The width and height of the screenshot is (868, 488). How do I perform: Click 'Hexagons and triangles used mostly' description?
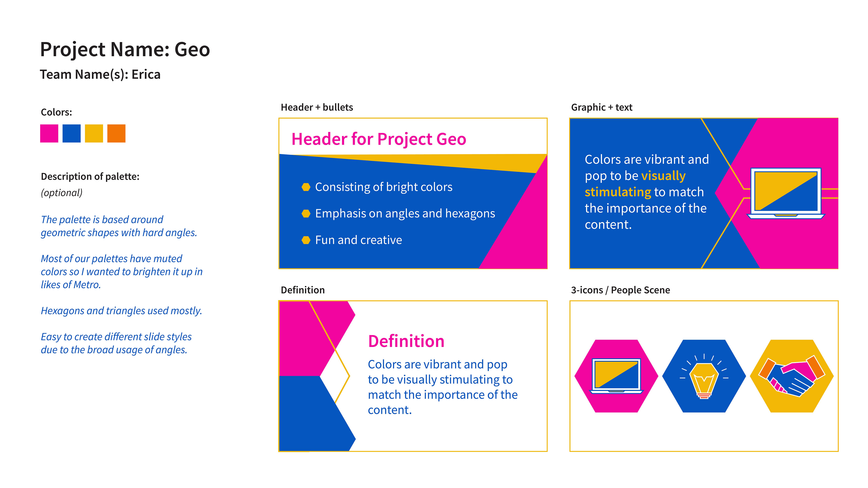(x=121, y=311)
